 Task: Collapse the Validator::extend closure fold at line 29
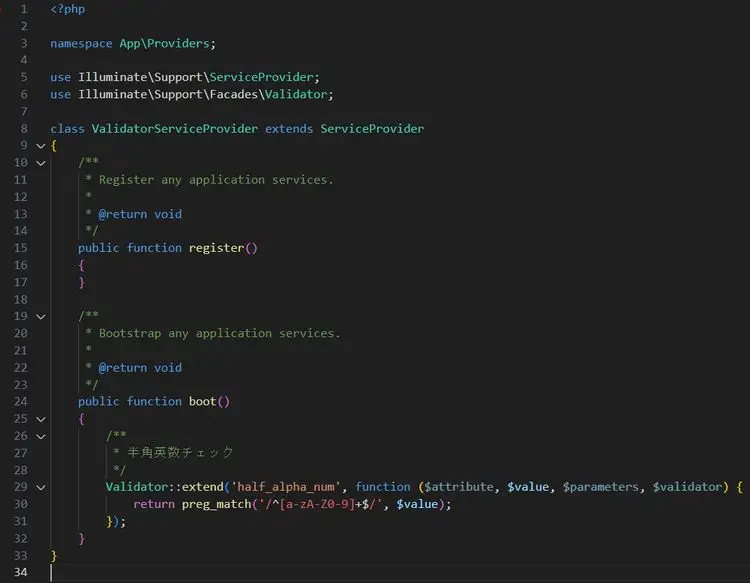point(41,487)
